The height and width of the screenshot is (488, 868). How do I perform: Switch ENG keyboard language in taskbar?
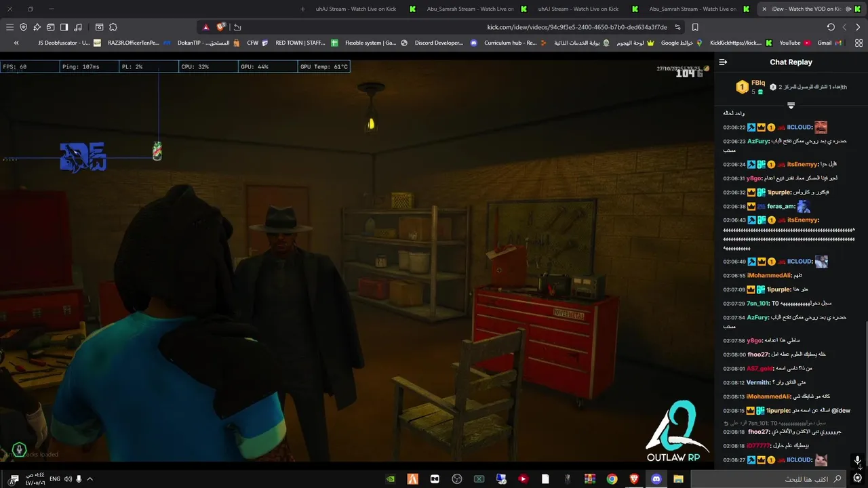55,479
